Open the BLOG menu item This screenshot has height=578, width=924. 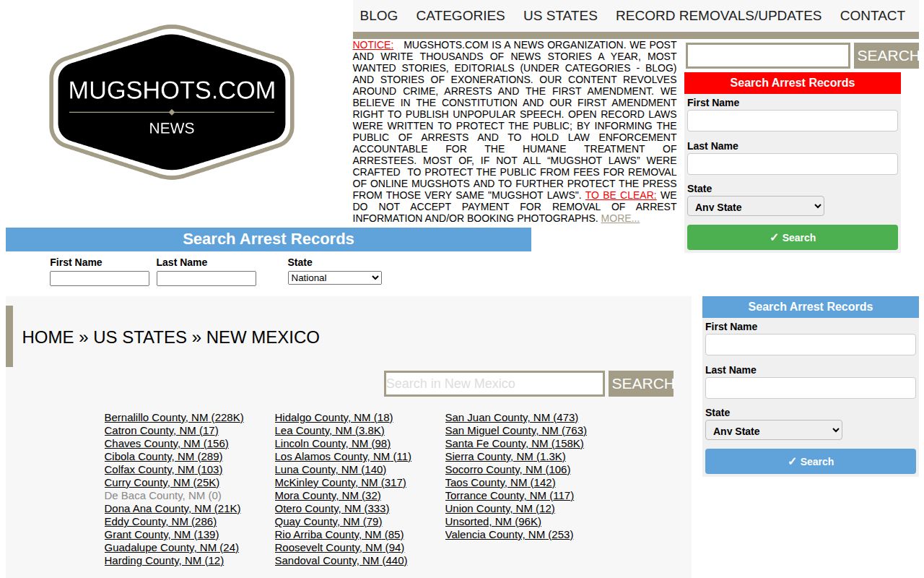pos(378,15)
